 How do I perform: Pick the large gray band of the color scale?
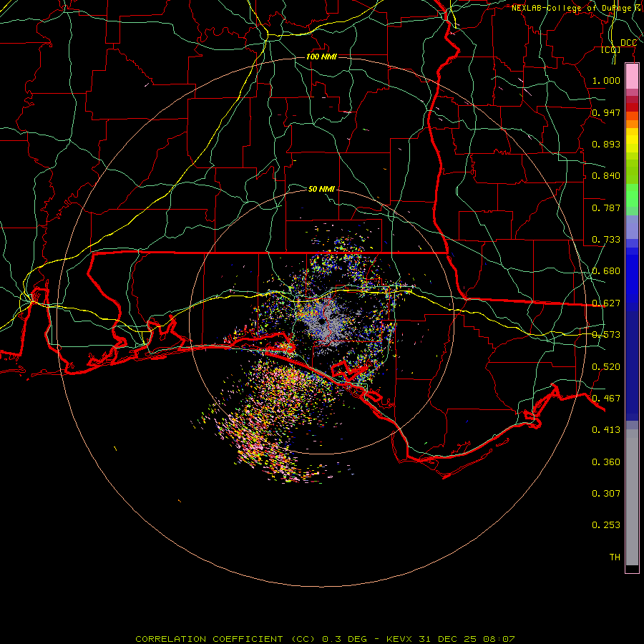(632, 497)
